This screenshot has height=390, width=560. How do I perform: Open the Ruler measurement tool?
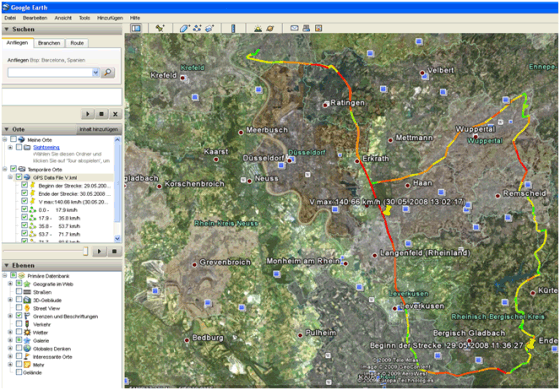tap(233, 28)
